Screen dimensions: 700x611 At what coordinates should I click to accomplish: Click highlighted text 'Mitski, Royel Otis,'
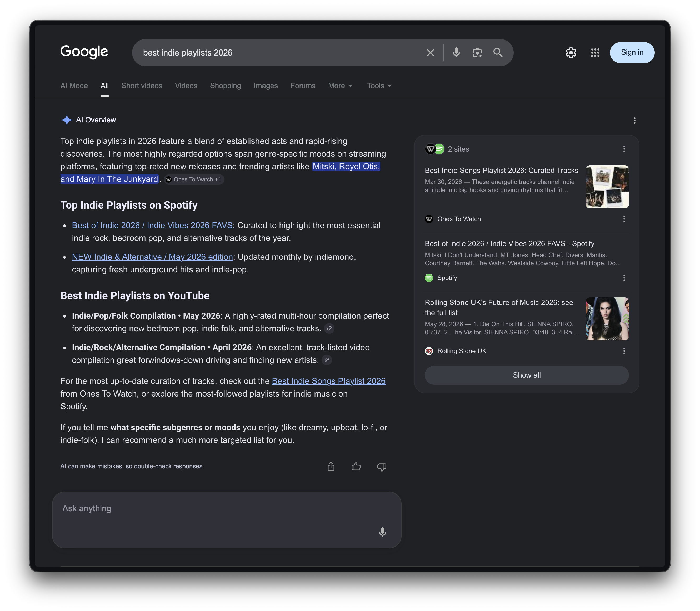tap(346, 166)
